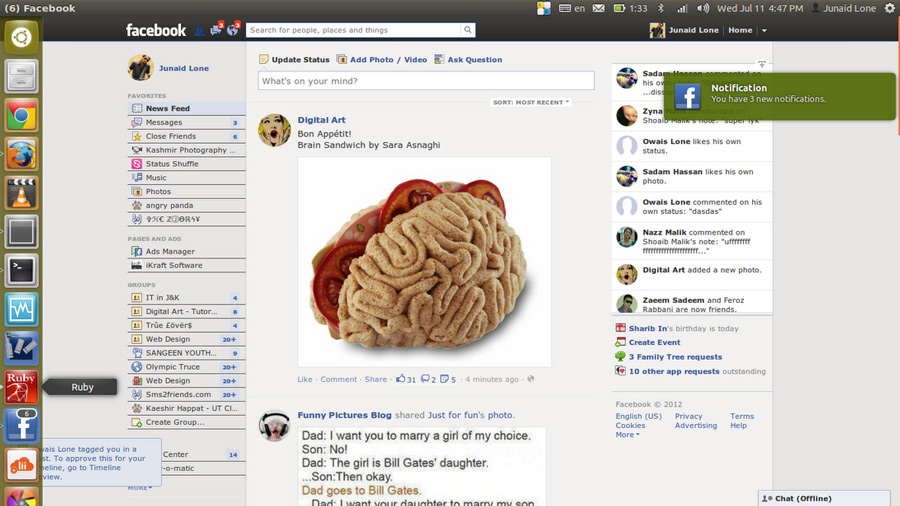The image size is (900, 506).
Task: Click Privacy in the footer
Action: (x=688, y=416)
